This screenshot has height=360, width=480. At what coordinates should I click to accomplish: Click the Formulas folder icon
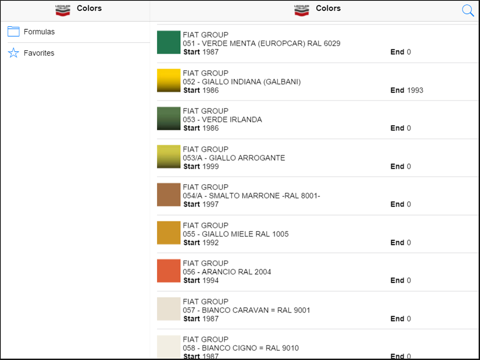(x=13, y=31)
